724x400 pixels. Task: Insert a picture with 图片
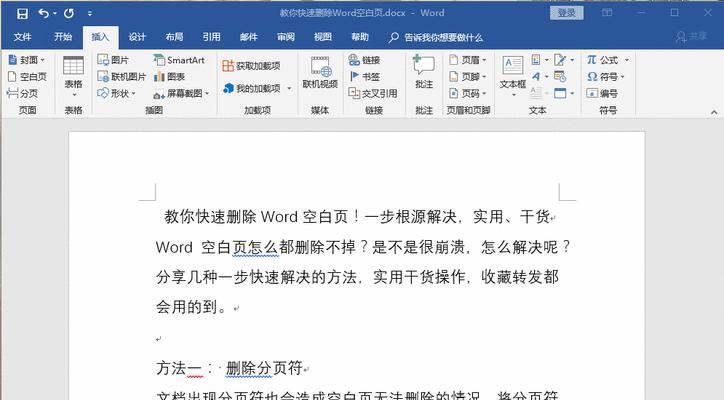pyautogui.click(x=113, y=60)
